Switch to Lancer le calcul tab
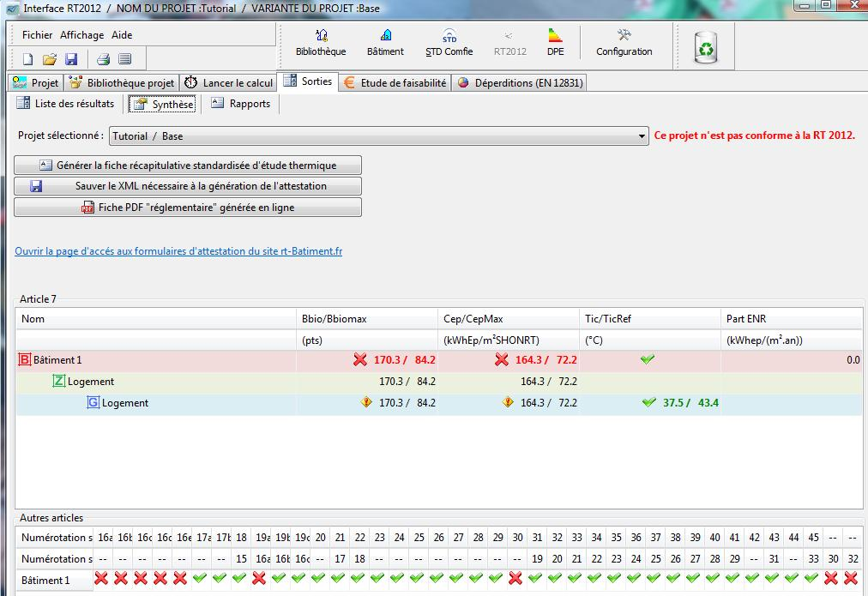The width and height of the screenshot is (868, 596). coord(229,83)
